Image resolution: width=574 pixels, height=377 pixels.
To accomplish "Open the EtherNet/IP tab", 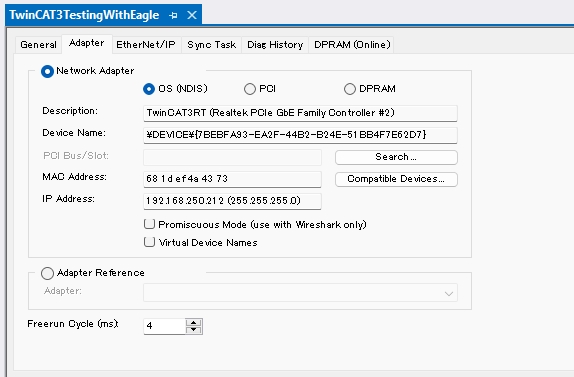I will click(x=146, y=45).
